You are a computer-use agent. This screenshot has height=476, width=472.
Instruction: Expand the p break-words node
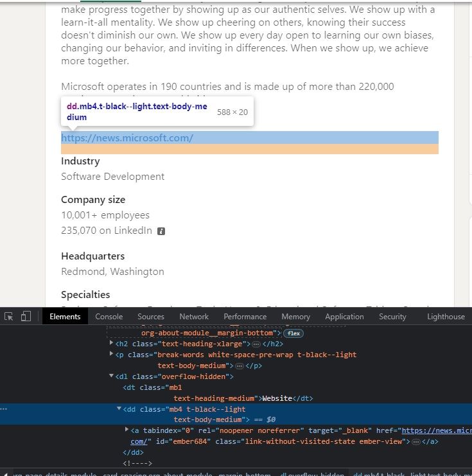pyautogui.click(x=111, y=354)
